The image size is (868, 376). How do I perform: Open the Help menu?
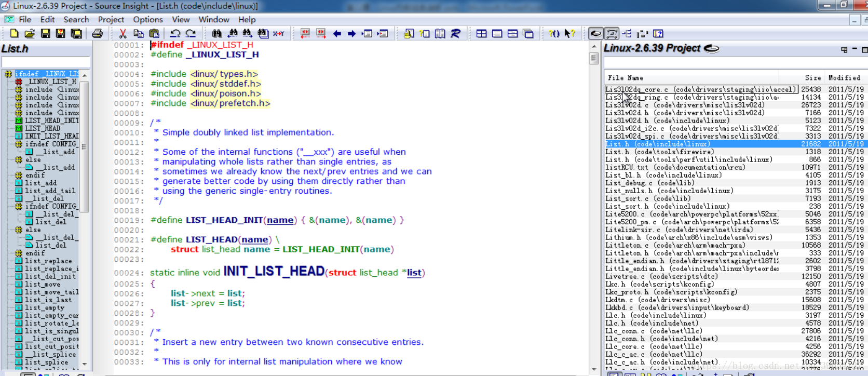tap(247, 19)
